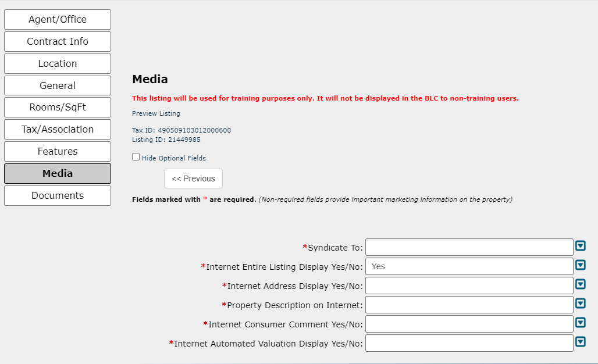This screenshot has height=364, width=598.
Task: Open the Syndicate To dropdown arrow
Action: 581,246
